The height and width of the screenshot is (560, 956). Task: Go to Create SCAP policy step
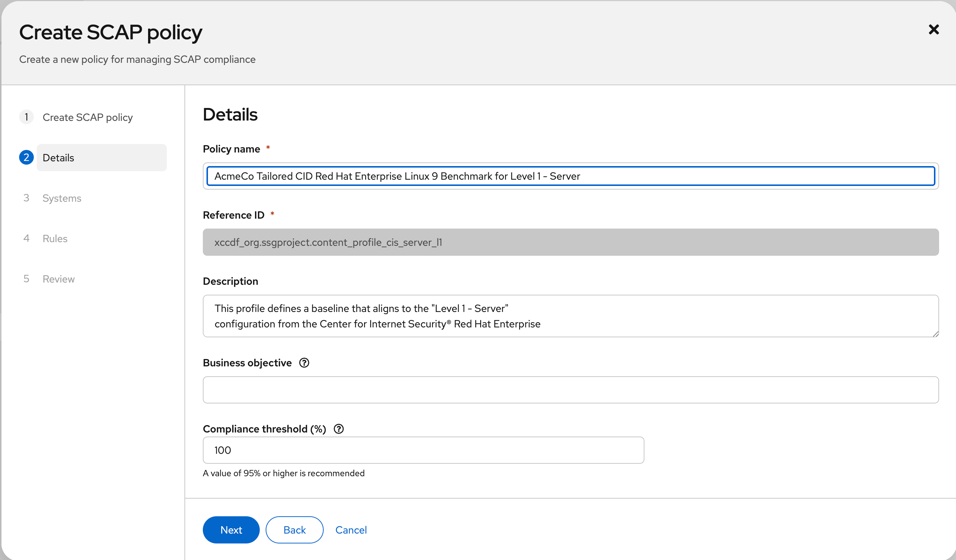(x=87, y=118)
